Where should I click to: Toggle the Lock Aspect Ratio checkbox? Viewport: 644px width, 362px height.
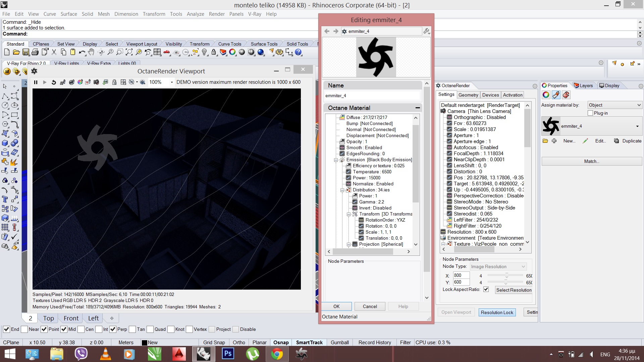point(486,289)
